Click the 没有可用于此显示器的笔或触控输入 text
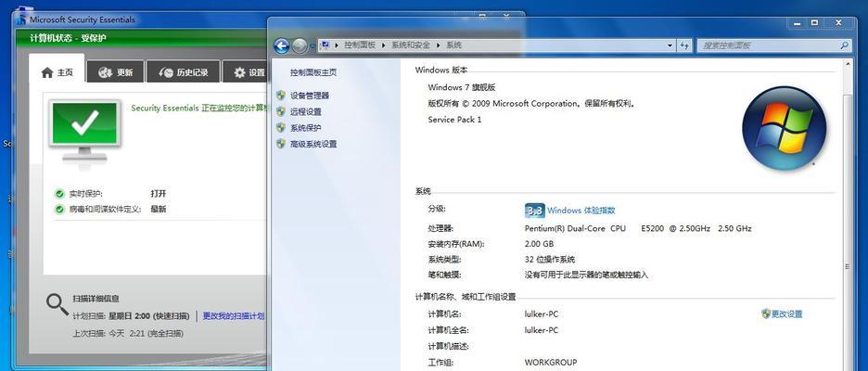Viewport: 868px width, 371px height. tap(586, 275)
